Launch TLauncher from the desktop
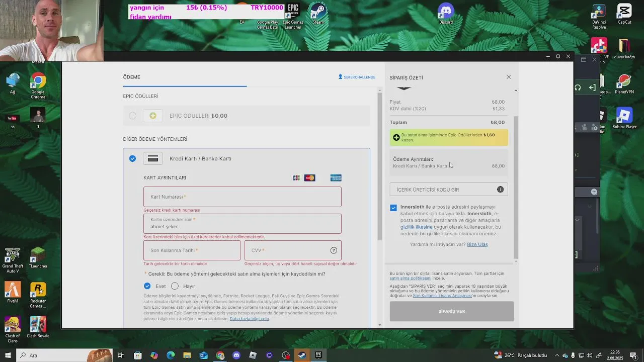Image resolution: width=644 pixels, height=362 pixels. 38,258
